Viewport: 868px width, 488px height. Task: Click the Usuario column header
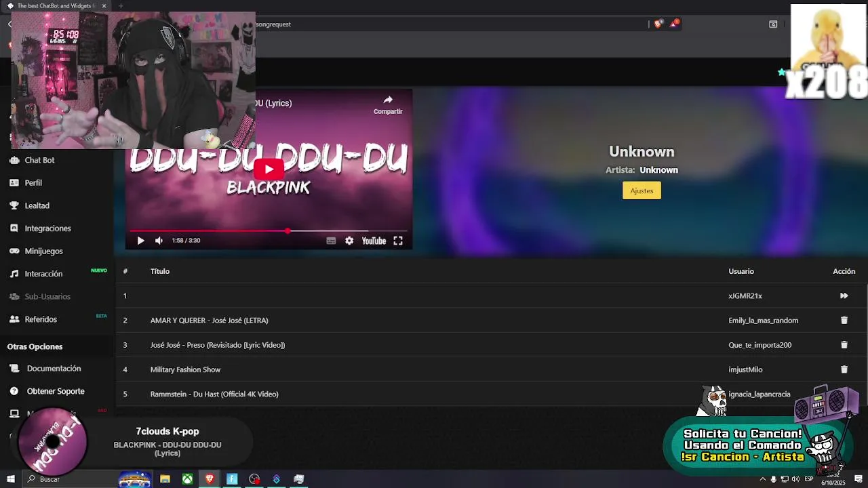coord(741,271)
